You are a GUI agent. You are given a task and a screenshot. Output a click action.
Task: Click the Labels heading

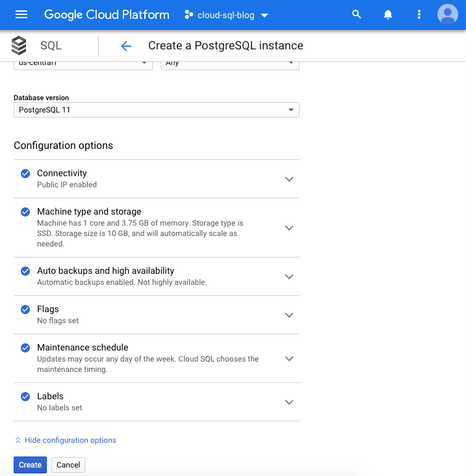(50, 396)
